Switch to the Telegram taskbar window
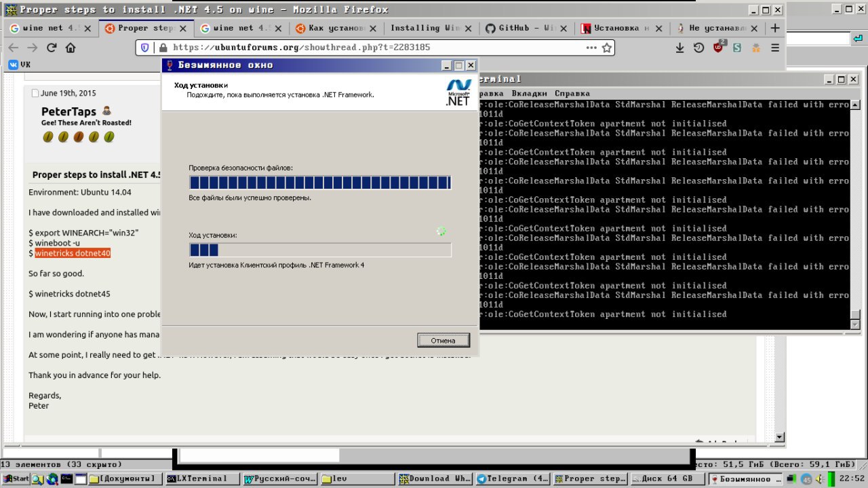The width and height of the screenshot is (868, 488). (x=512, y=478)
